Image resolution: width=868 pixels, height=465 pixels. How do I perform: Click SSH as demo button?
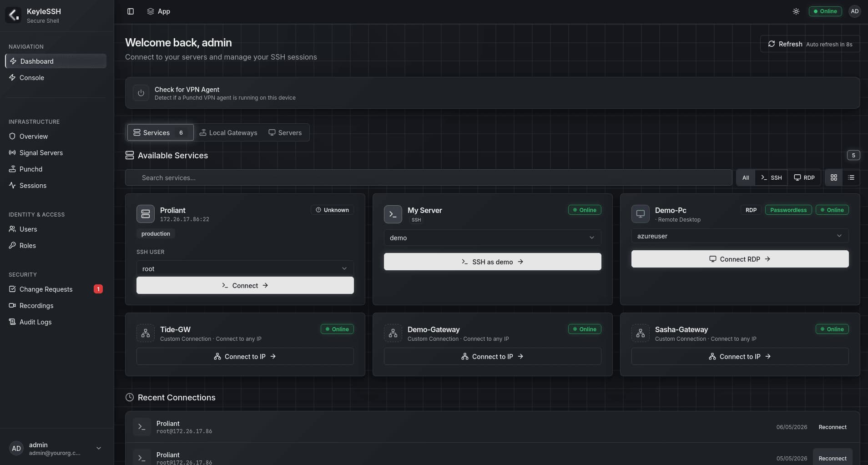[493, 262]
